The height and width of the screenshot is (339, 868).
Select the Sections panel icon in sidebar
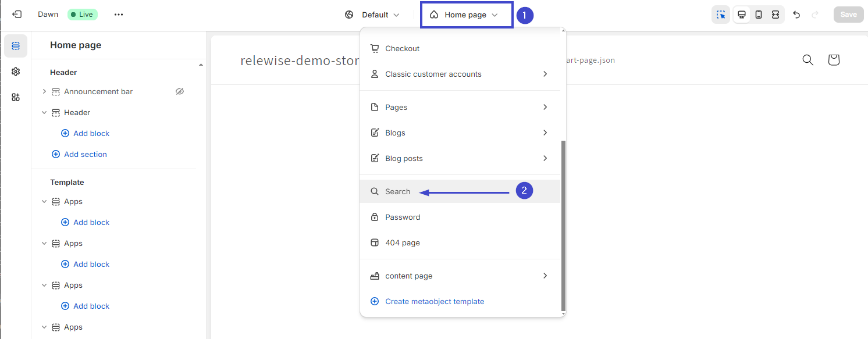click(15, 45)
